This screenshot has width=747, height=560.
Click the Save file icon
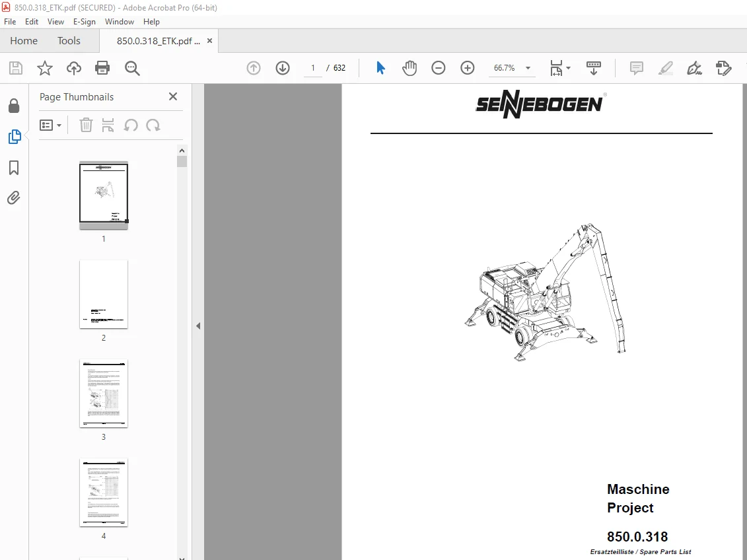(x=16, y=68)
